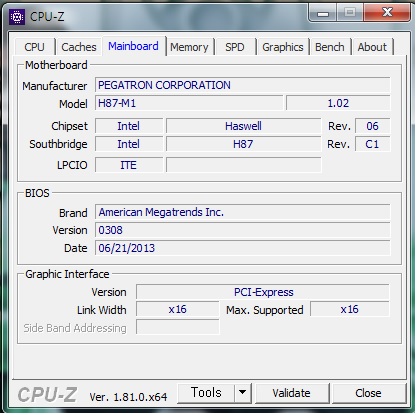
Task: Click the BIOS Date field
Action: click(x=242, y=248)
